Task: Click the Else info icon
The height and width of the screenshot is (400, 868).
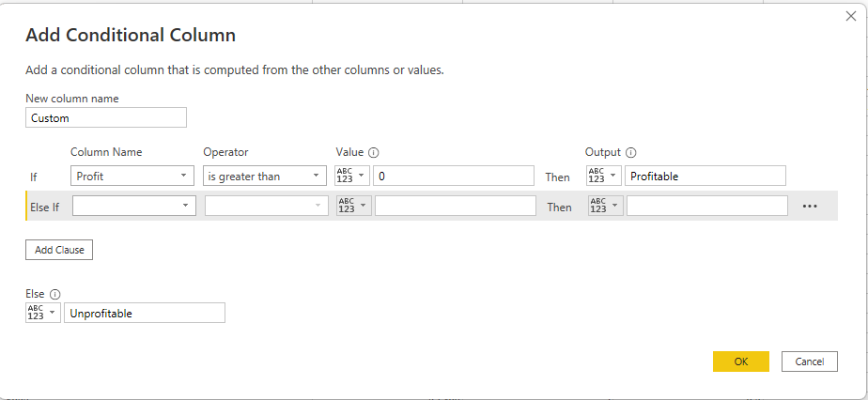Action: [x=55, y=294]
